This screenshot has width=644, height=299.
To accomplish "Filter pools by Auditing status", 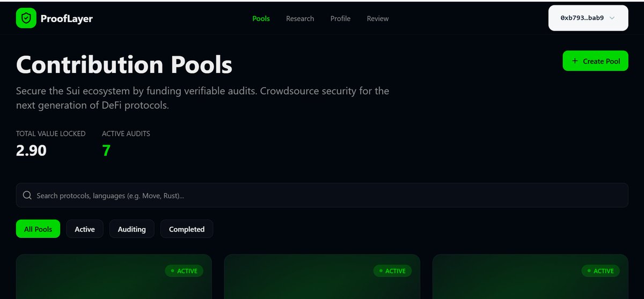I will 132,229.
